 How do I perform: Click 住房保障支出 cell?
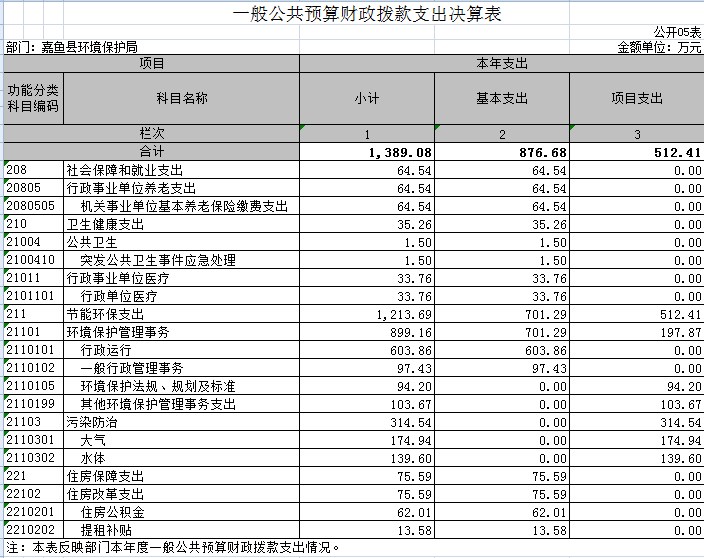182,475
